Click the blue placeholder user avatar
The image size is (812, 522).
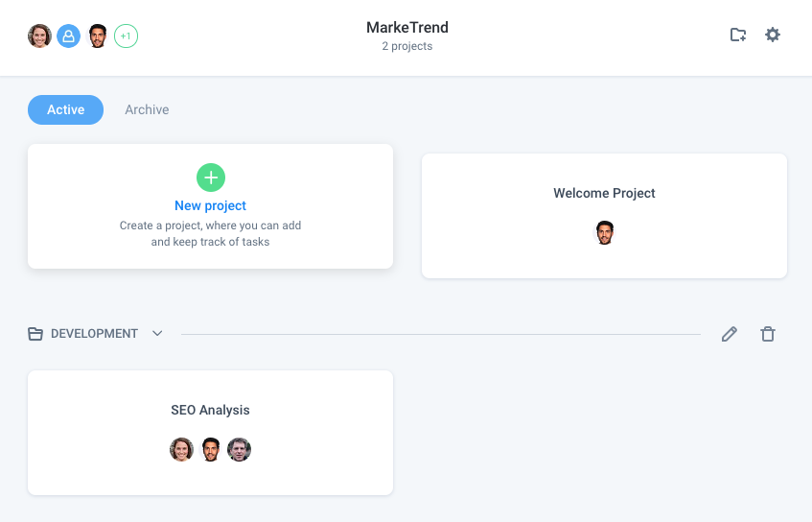pos(68,36)
